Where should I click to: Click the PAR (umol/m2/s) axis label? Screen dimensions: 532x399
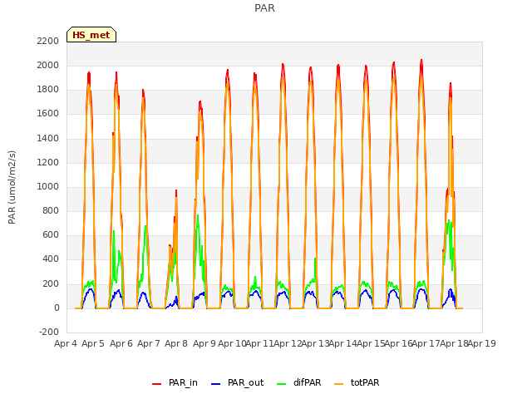point(12,187)
